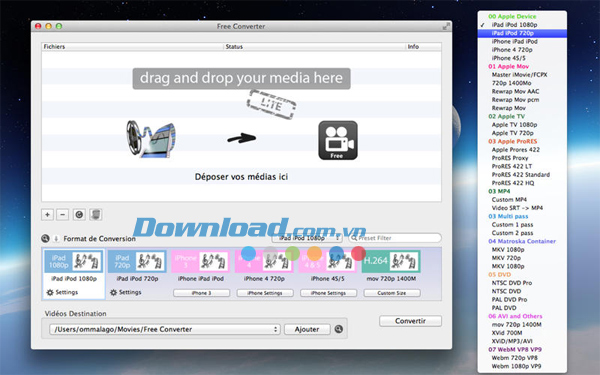The width and height of the screenshot is (600, 375).
Task: Click the iPhone 3 button
Action: tap(202, 293)
